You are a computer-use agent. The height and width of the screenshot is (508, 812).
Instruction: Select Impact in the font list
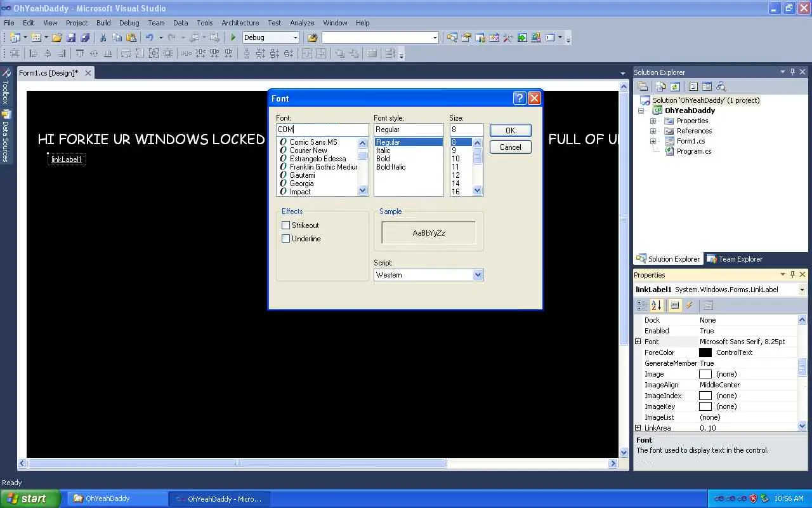click(300, 192)
